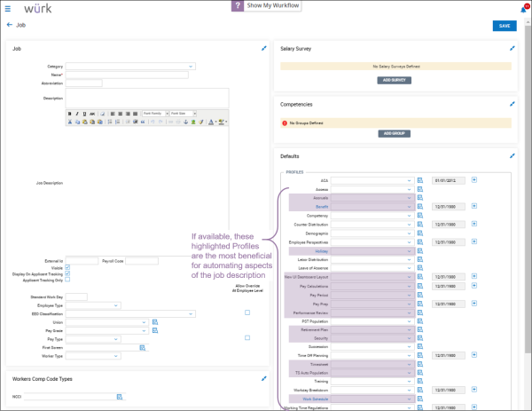Click the blockquote icon in editor
532x411 pixels.
tap(143, 122)
